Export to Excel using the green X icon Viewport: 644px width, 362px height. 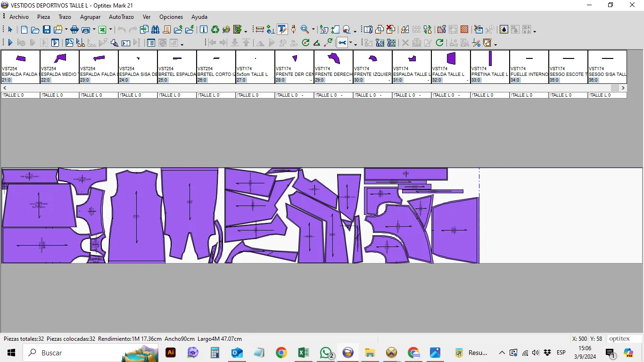[x=102, y=30]
